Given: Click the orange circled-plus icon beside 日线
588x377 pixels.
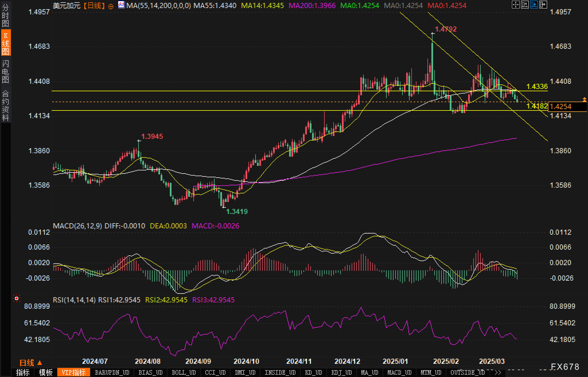Looking at the screenshot, I should point(111,6).
